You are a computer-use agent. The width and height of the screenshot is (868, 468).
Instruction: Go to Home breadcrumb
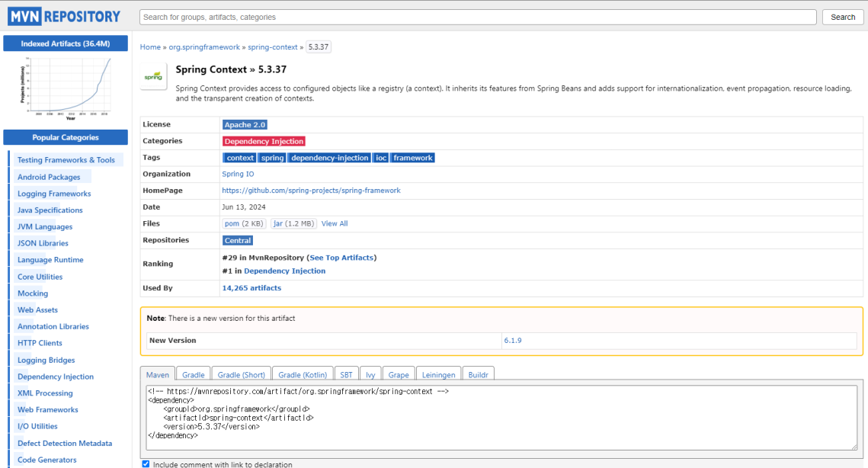click(150, 47)
